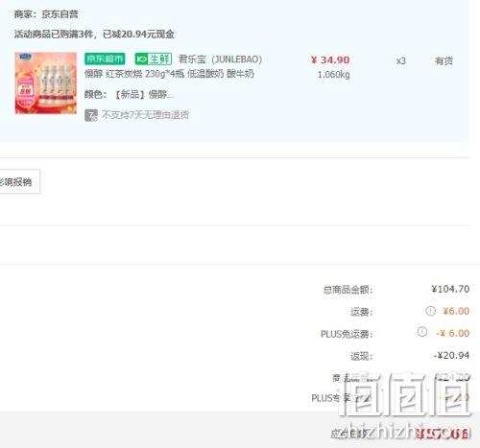This screenshot has height=448, width=480.
Task: Click the no 7-day return icon
Action: (x=91, y=115)
